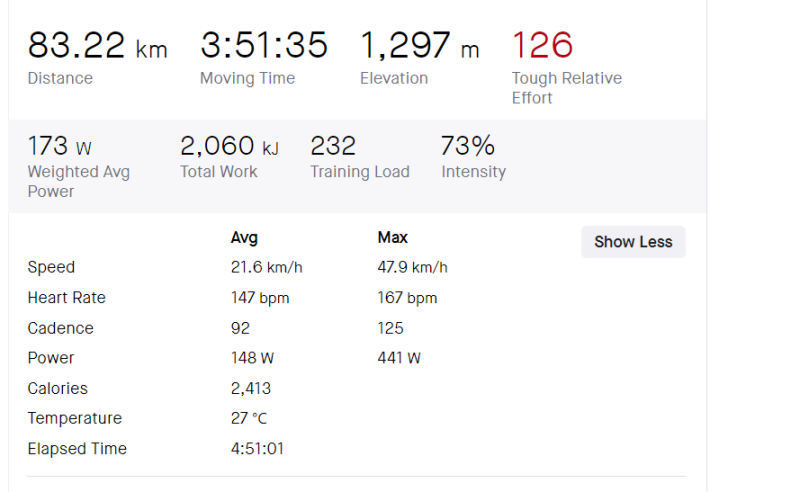Click the 3:51:35 moving time value

pos(264,46)
